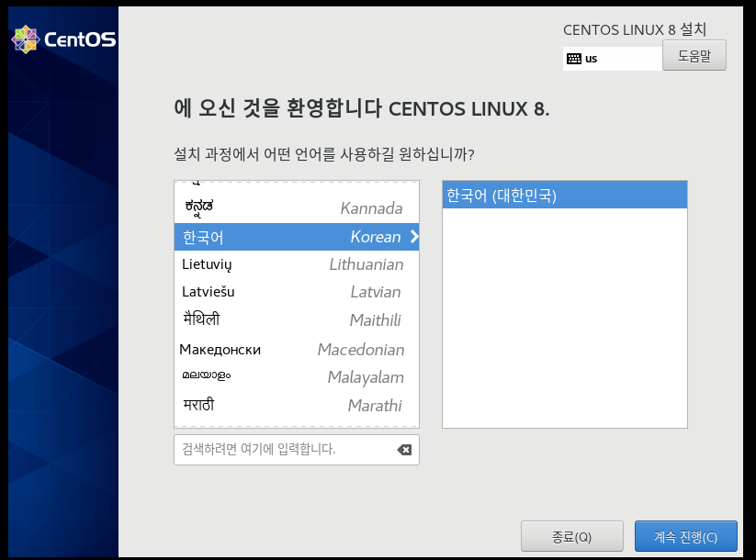756x560 pixels.
Task: Select 한국어 (대한민국) locale entry
Action: [x=565, y=196]
